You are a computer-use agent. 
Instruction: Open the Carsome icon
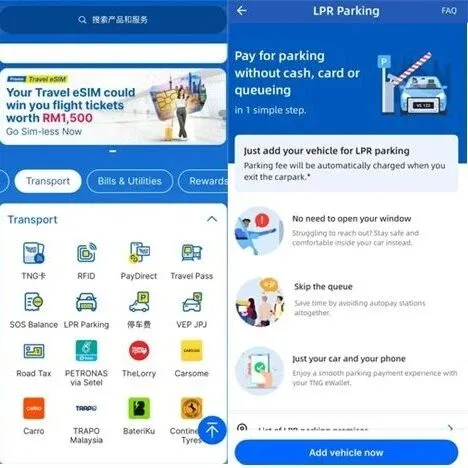(192, 351)
